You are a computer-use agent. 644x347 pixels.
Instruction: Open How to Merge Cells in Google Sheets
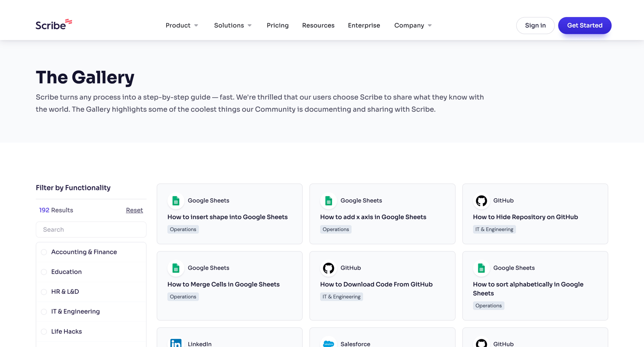pos(224,284)
